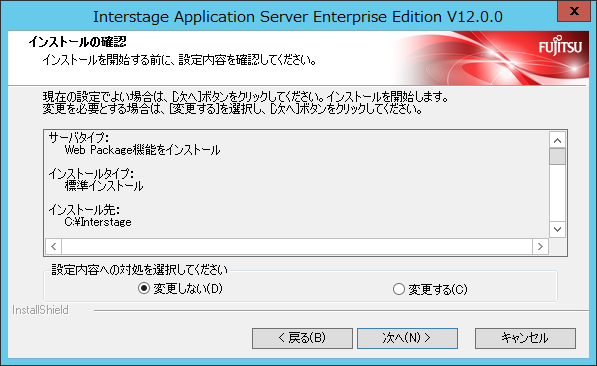Click the vertical scrollbar thumb
Image resolution: width=597 pixels, height=366 pixels.
click(557, 157)
